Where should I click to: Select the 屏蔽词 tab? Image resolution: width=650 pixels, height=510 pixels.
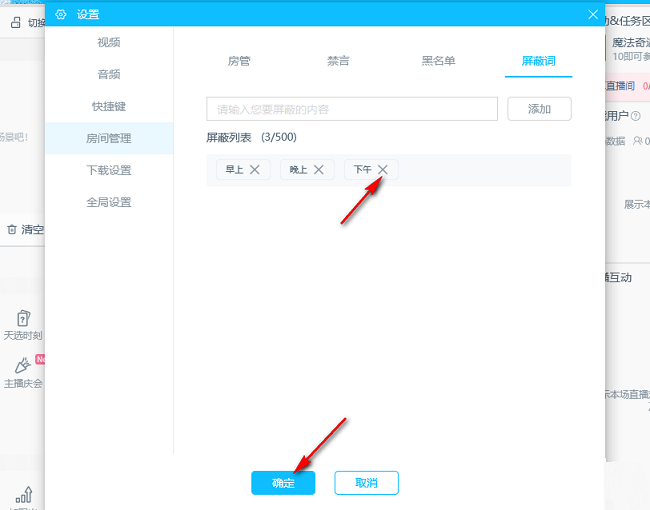pyautogui.click(x=538, y=61)
